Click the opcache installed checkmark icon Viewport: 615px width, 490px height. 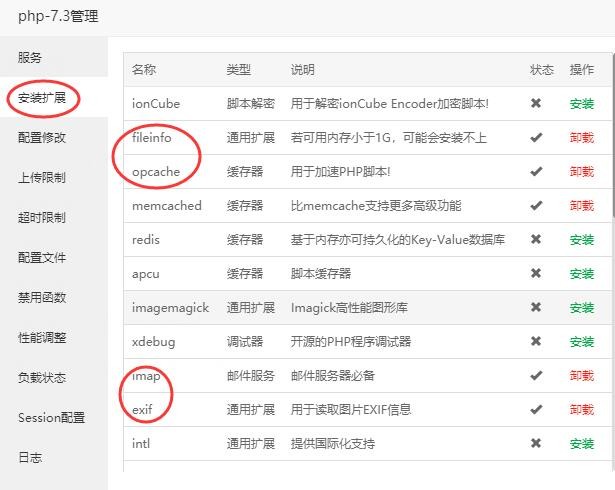pos(536,171)
